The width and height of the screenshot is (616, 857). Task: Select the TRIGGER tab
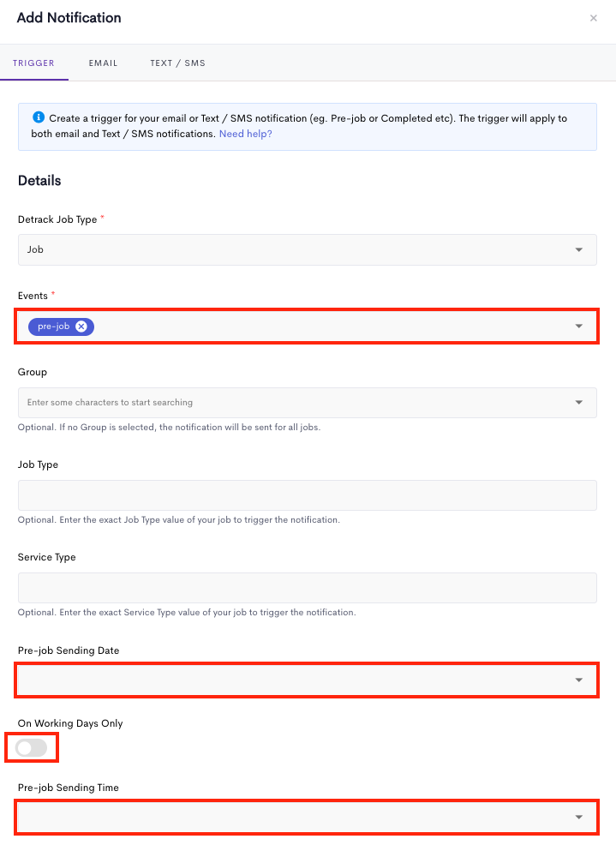(34, 63)
